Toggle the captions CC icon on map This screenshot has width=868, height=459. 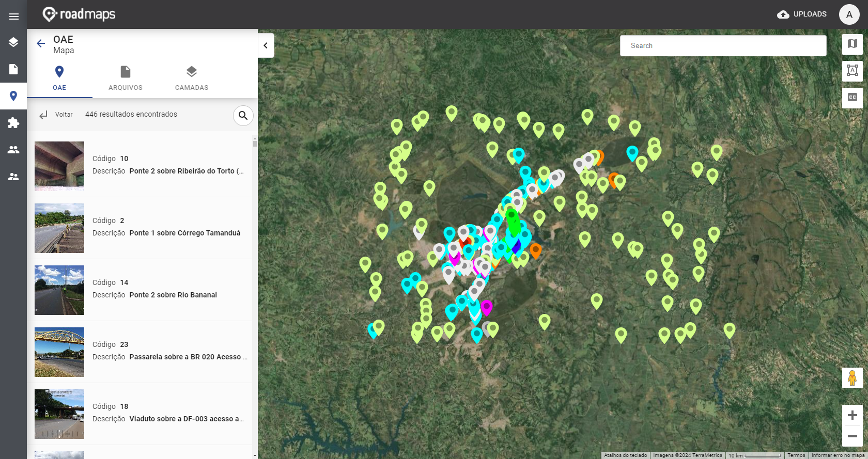click(853, 97)
